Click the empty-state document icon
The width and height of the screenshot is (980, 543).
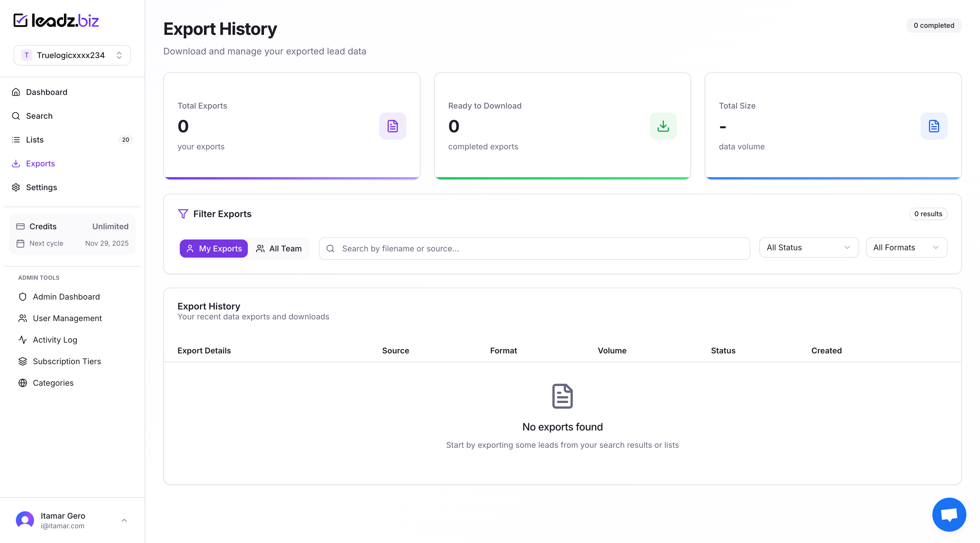[562, 396]
